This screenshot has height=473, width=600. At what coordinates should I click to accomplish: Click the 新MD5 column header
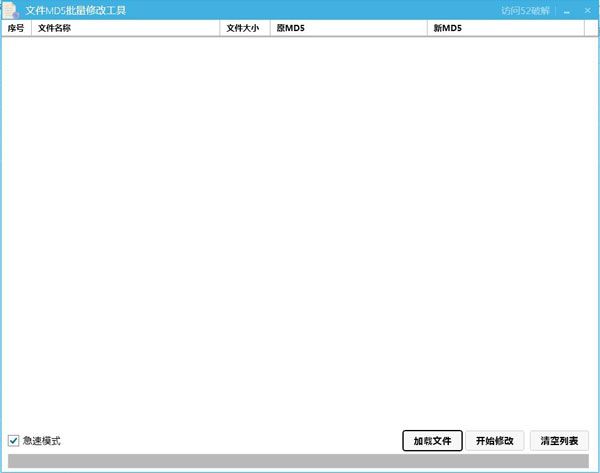[505, 29]
